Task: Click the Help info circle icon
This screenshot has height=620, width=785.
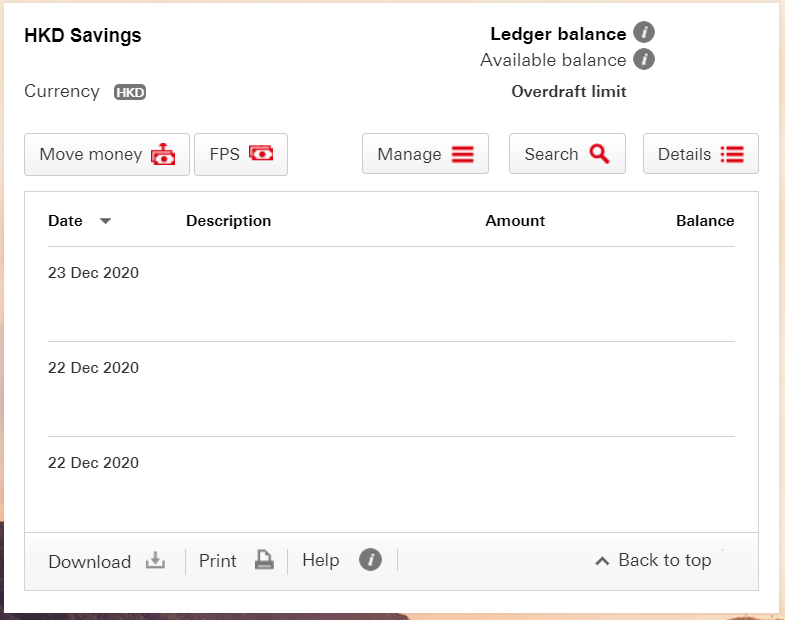Action: coord(370,559)
